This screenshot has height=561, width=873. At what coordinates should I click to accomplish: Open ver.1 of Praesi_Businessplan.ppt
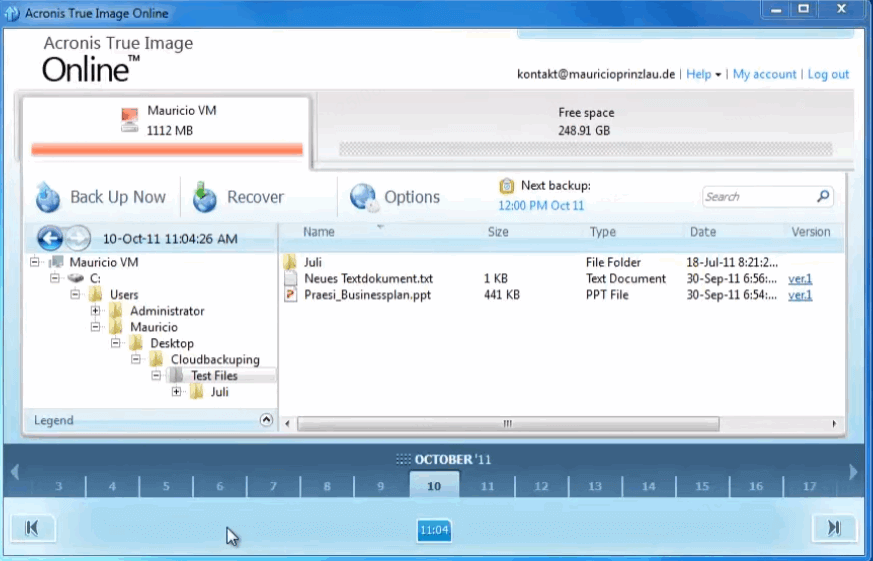800,295
